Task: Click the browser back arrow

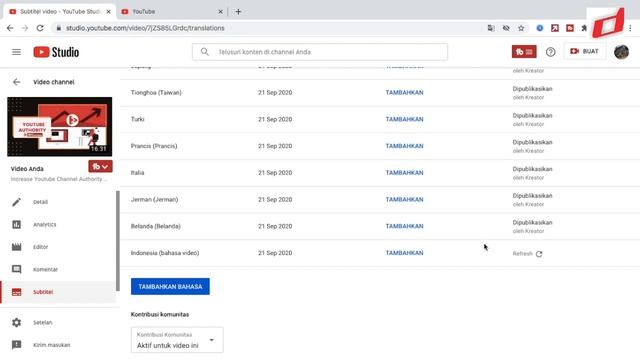Action: point(10,28)
